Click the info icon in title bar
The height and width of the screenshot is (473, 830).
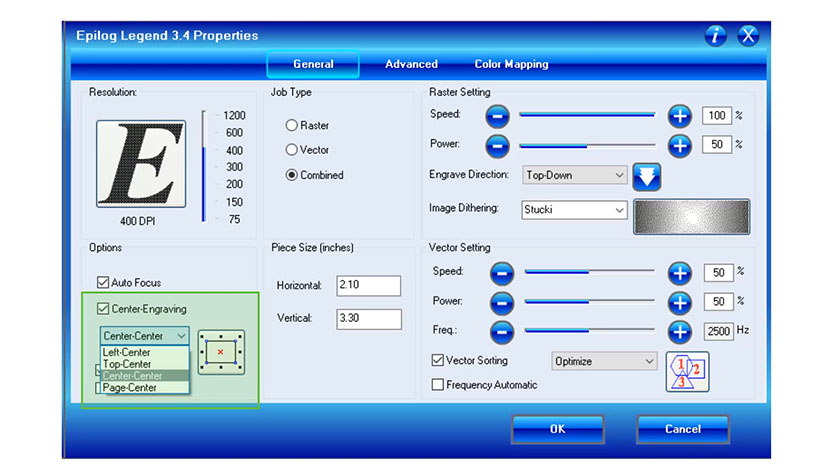(715, 36)
